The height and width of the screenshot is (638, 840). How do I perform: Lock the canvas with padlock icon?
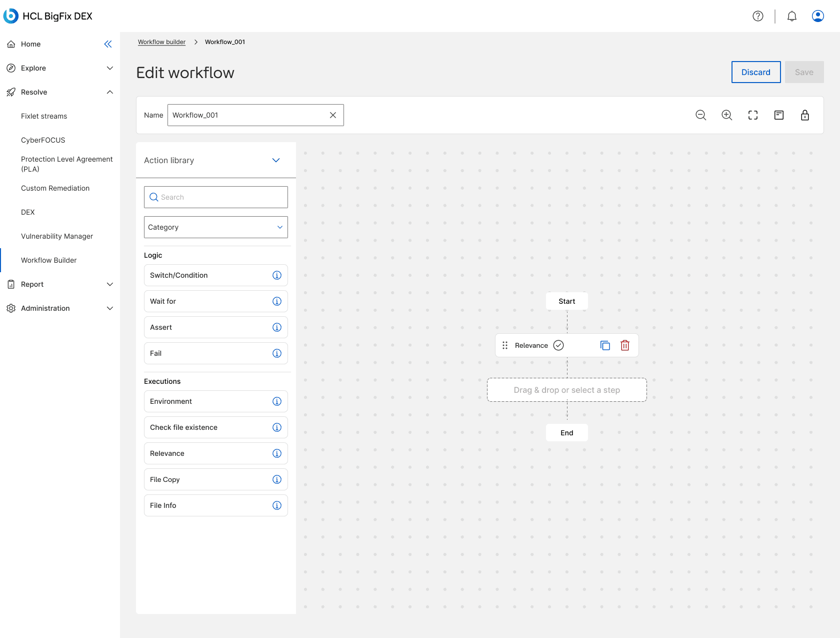[805, 115]
